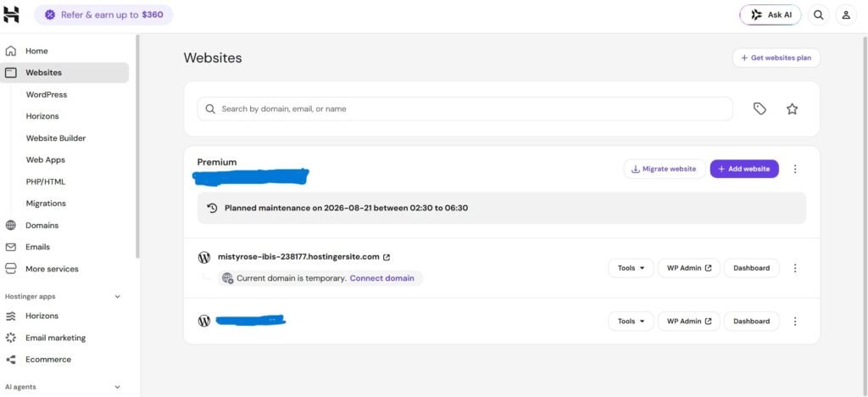Collapse the AI agents section

coord(117,387)
